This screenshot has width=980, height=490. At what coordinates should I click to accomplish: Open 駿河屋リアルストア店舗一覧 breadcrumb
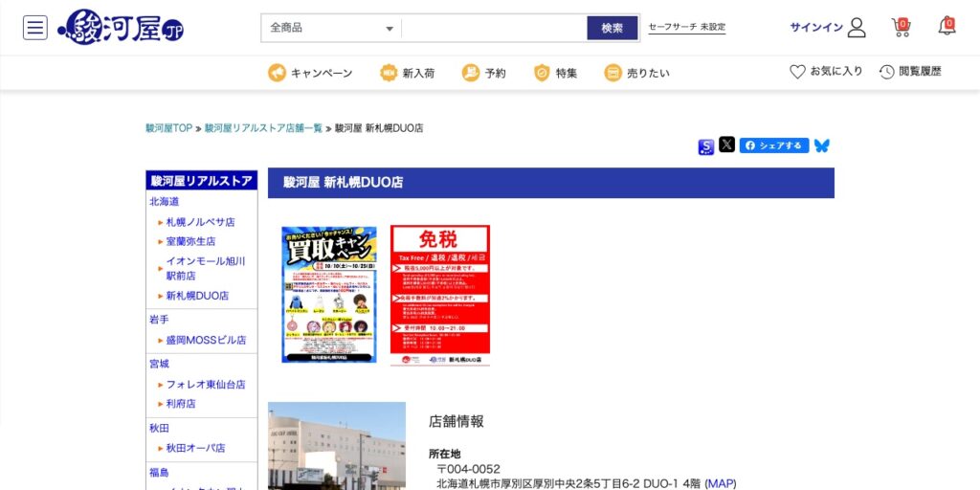264,128
